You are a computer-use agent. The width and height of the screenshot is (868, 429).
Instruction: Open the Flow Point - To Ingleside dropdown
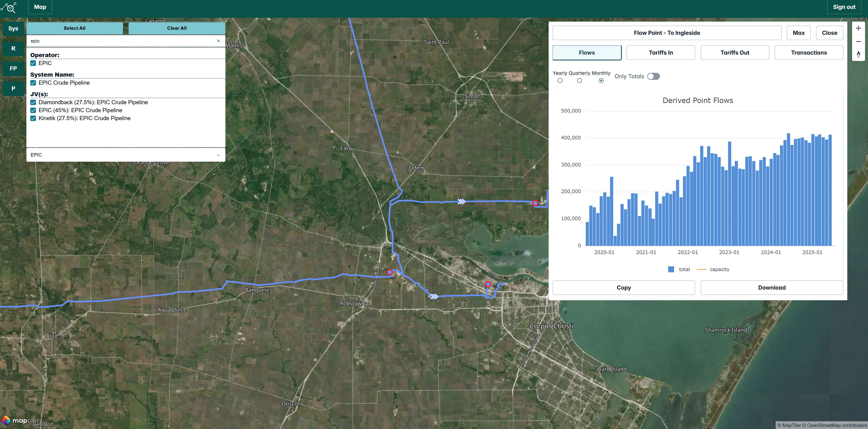pos(666,33)
